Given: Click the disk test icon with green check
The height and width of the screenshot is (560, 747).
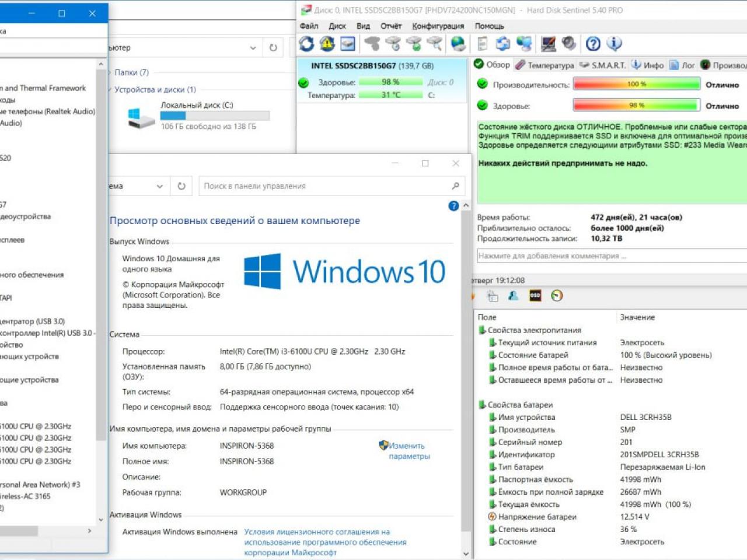Looking at the screenshot, I should click(414, 44).
